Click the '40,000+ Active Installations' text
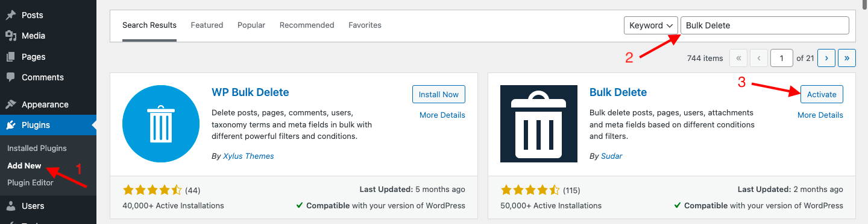Viewport: 868px width, 224px height. point(173,205)
